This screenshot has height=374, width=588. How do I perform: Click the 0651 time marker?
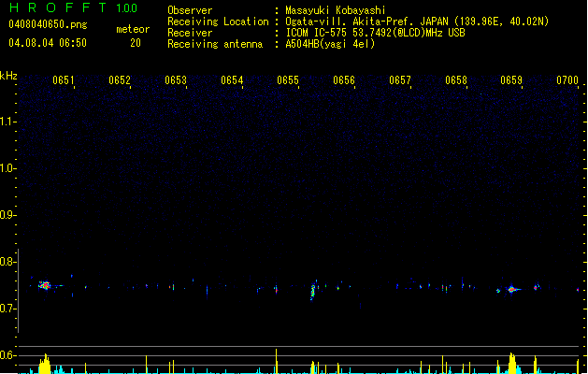pos(63,80)
